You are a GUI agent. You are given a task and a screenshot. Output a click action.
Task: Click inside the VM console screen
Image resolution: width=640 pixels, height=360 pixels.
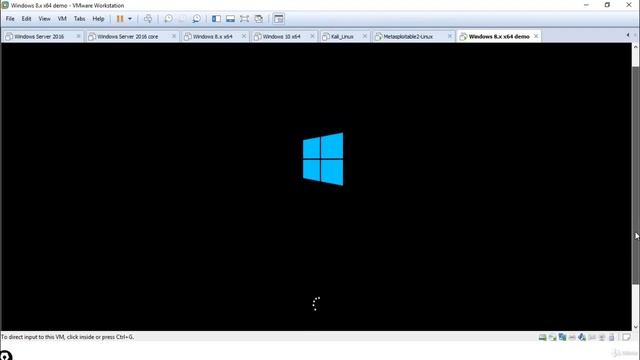coord(316,187)
